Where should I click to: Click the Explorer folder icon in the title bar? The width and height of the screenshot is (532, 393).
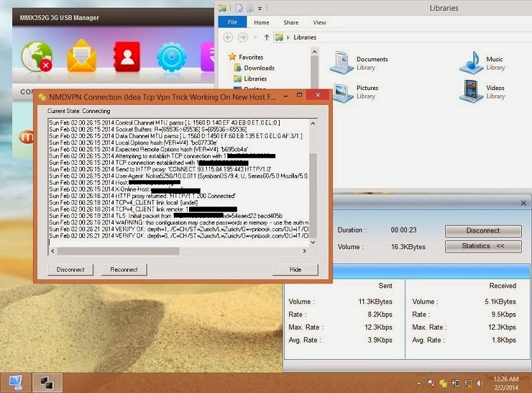(222, 8)
